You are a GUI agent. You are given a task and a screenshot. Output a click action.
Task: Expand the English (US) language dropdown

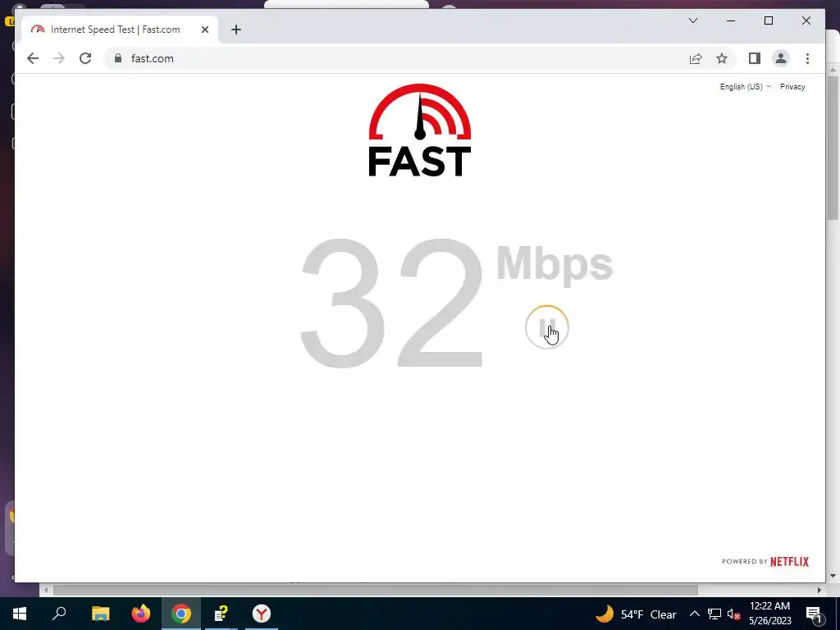(x=745, y=87)
